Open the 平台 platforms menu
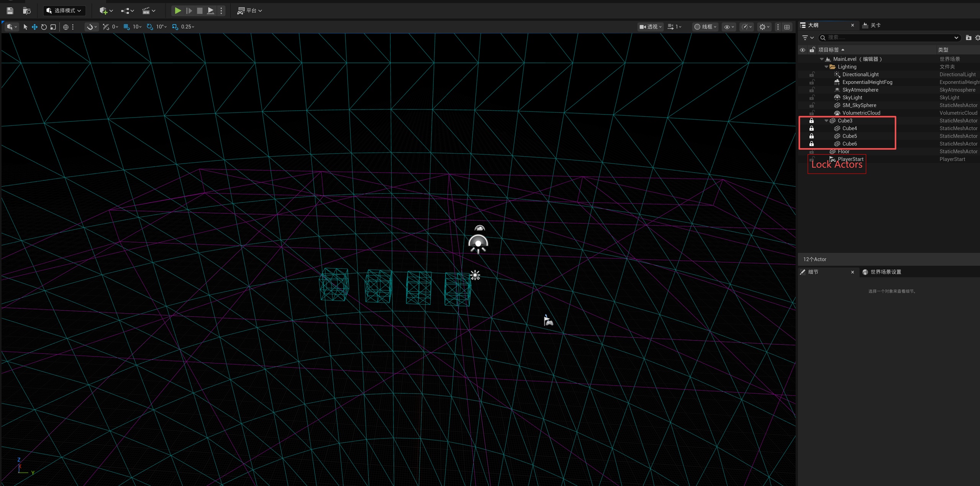Image resolution: width=980 pixels, height=486 pixels. click(x=249, y=11)
